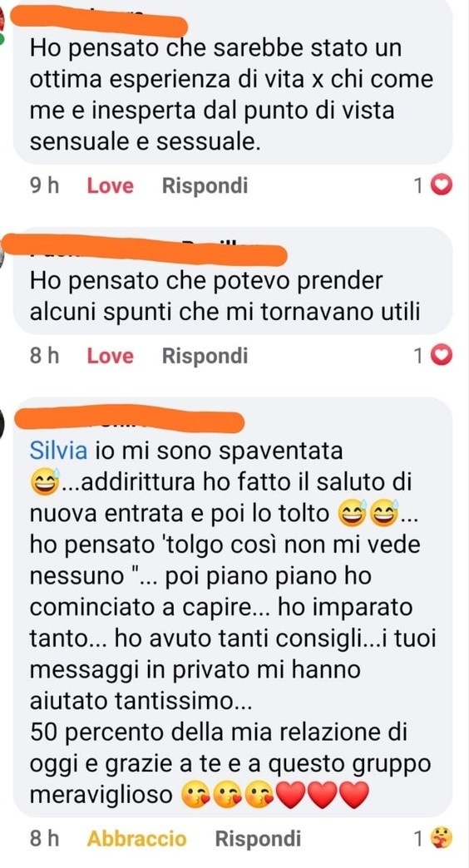Select the 8 h timestamp under last comment
Image resolution: width=469 pixels, height=868 pixels.
[44, 839]
